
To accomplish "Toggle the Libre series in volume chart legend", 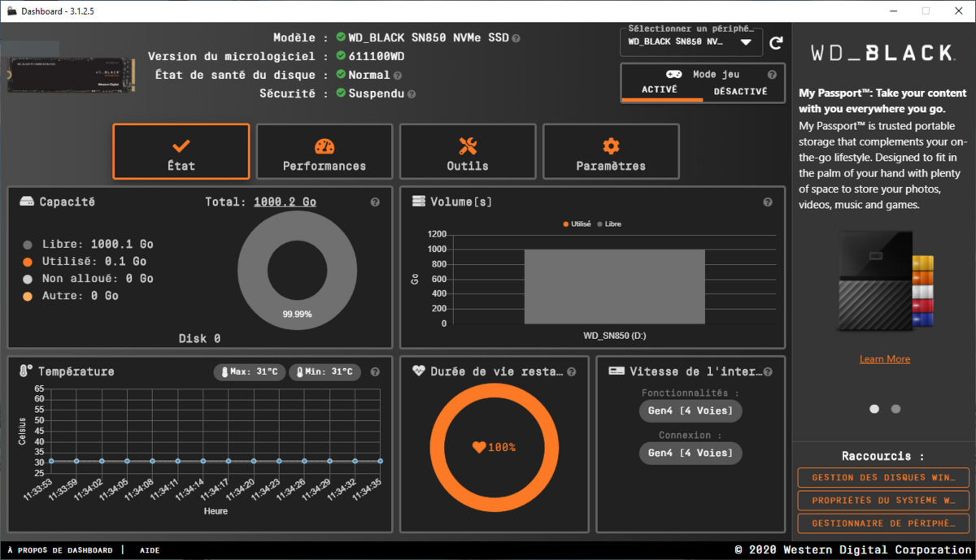I will coord(609,224).
